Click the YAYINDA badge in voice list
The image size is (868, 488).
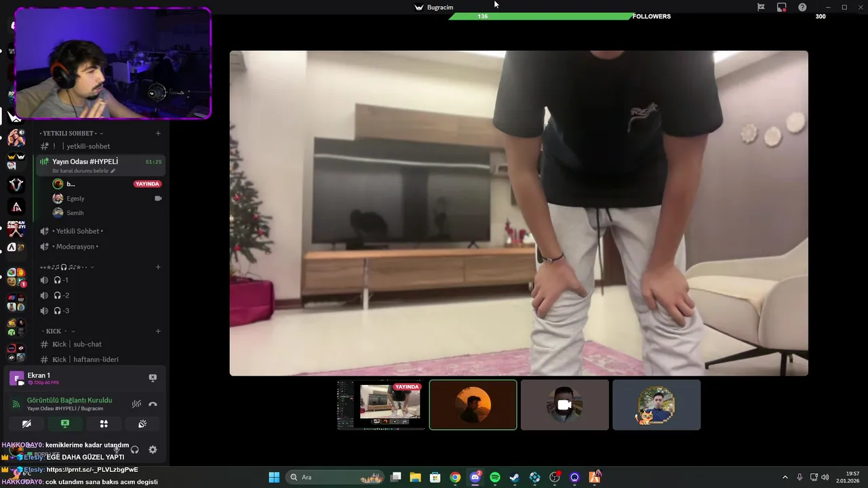tap(147, 184)
